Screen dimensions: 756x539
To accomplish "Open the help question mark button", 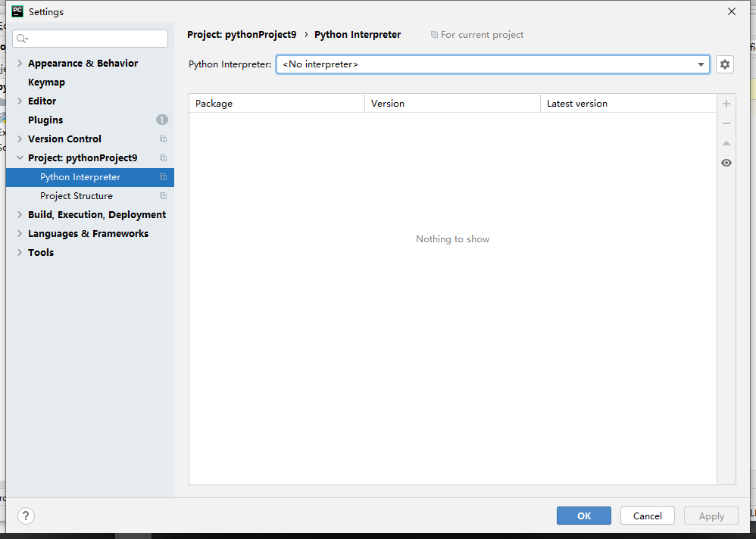I will (26, 516).
